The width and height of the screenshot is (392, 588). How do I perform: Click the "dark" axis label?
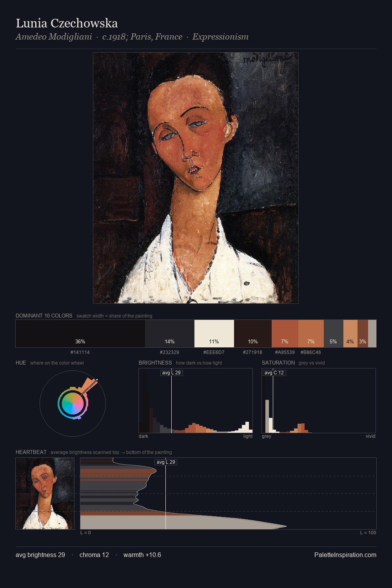pyautogui.click(x=143, y=436)
